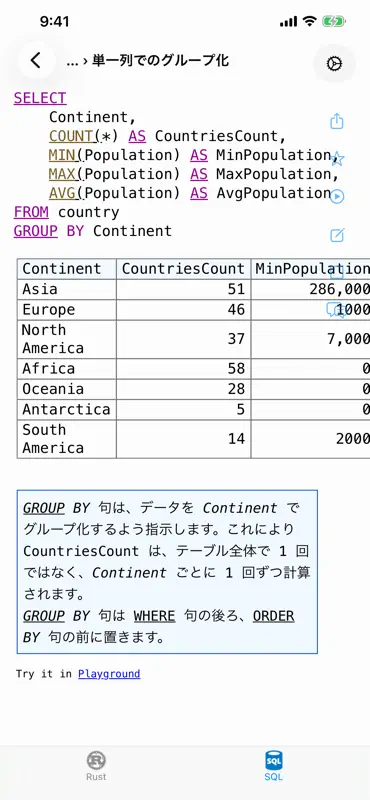Tap the count value 51
This screenshot has width=370, height=800.
236,289
